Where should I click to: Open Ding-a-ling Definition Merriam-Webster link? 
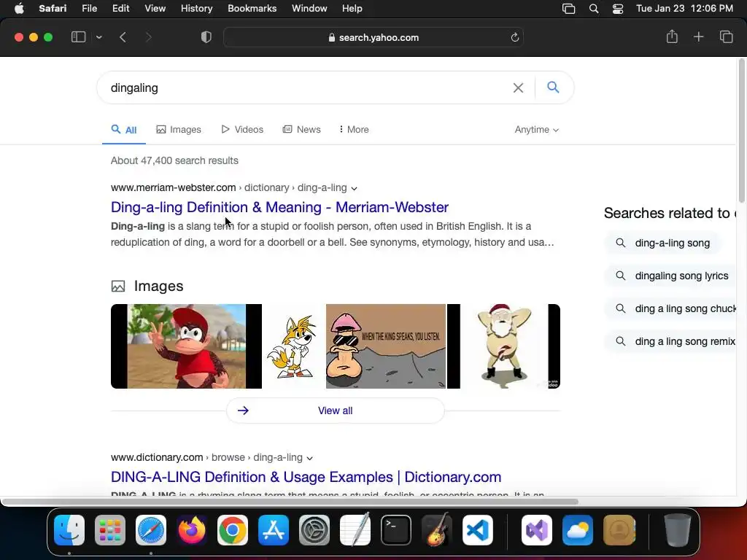pos(279,207)
